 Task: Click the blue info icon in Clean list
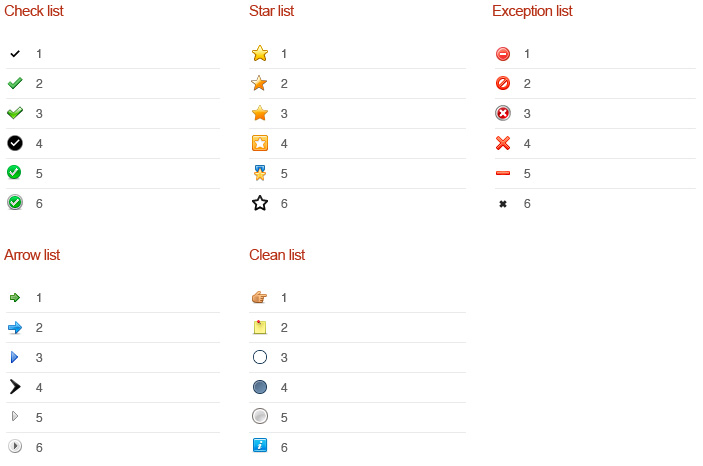[x=260, y=445]
